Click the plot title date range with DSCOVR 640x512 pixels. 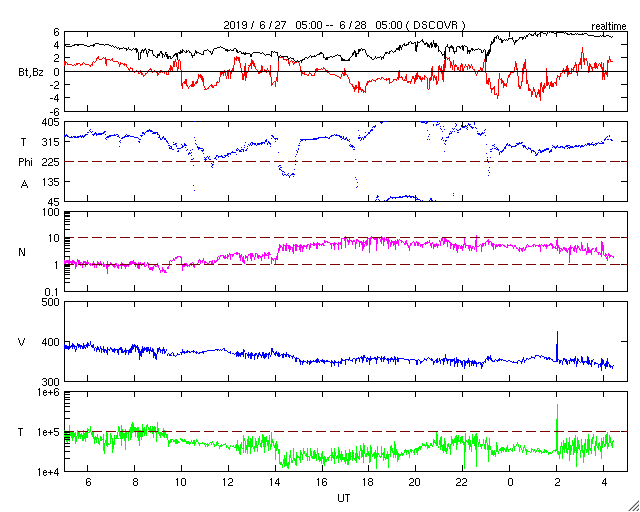click(344, 25)
